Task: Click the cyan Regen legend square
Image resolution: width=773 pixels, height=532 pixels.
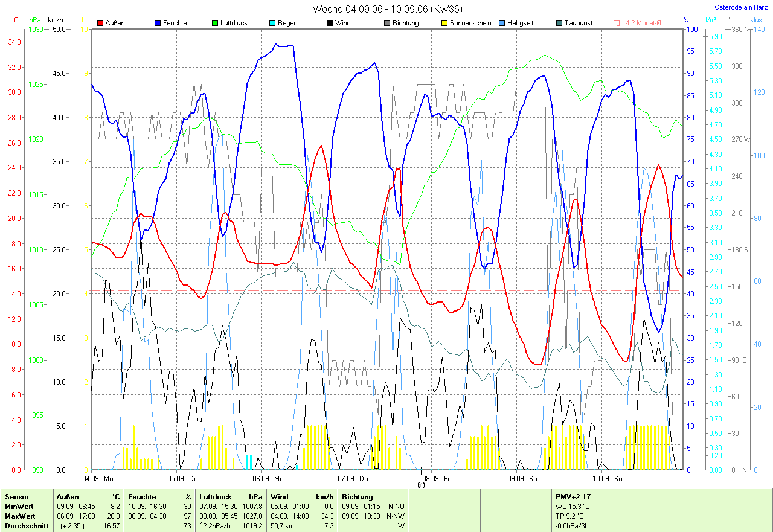Action: click(x=272, y=23)
